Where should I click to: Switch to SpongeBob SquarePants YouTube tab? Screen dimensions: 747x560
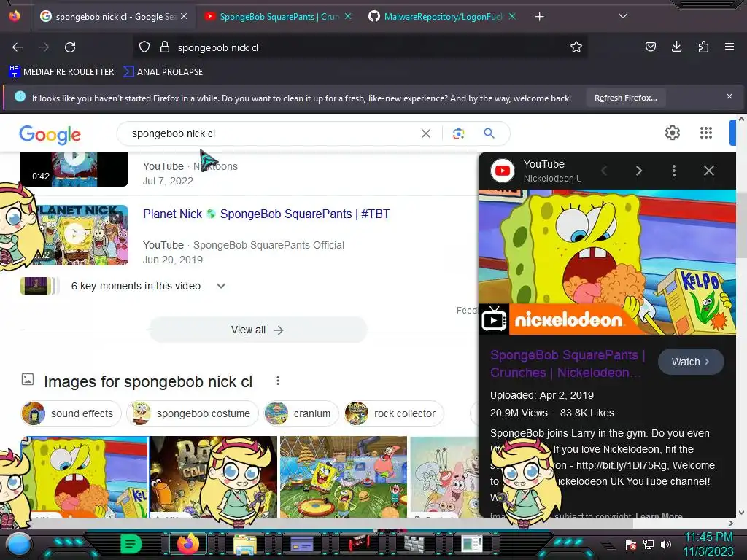click(278, 17)
